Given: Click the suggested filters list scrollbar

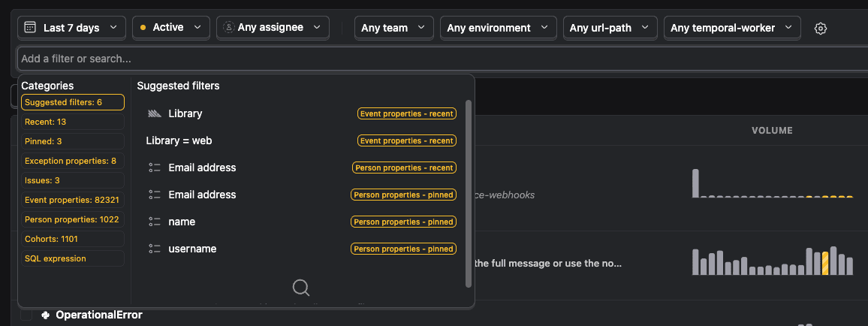Looking at the screenshot, I should pyautogui.click(x=469, y=194).
